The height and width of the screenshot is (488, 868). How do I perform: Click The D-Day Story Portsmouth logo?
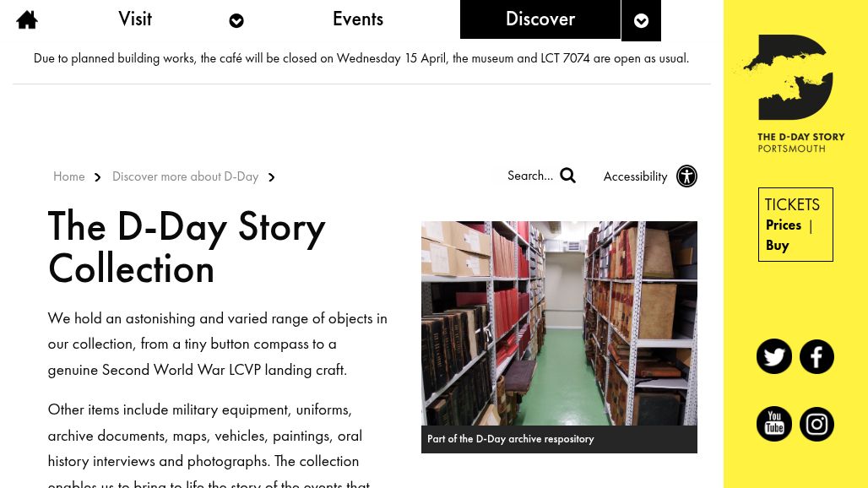[790, 93]
